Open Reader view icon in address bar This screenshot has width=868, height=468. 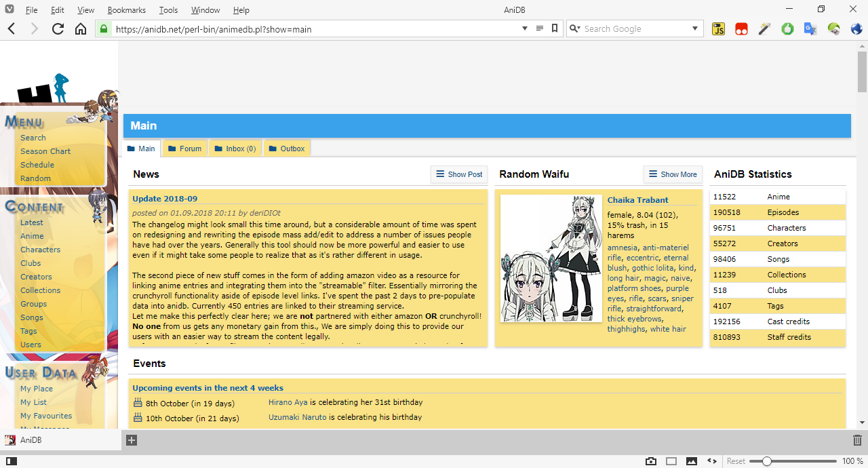click(540, 28)
